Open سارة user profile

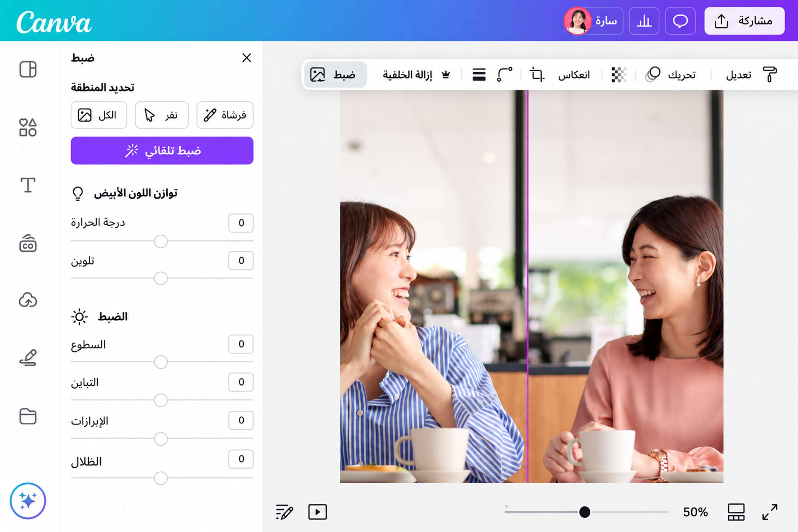[593, 21]
